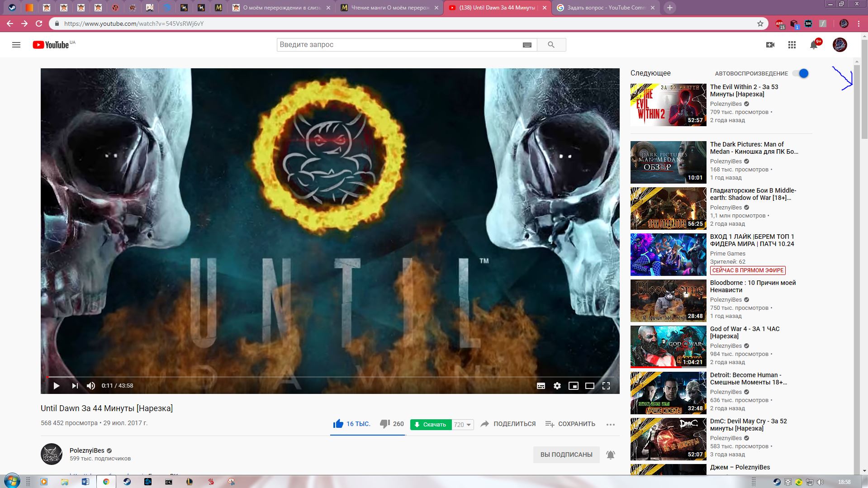868x488 pixels.
Task: Enable theater mode view
Action: click(x=590, y=386)
